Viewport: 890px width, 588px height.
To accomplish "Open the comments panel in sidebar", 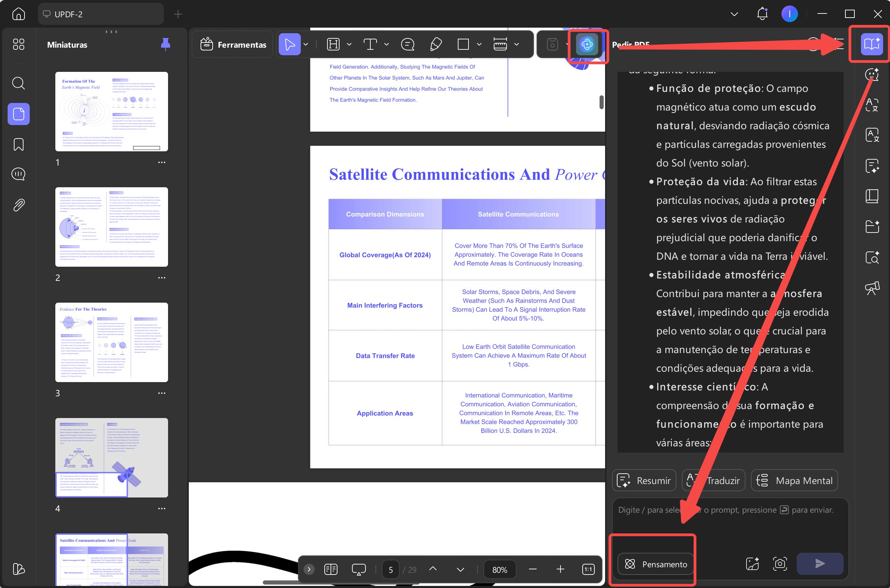I will (18, 174).
